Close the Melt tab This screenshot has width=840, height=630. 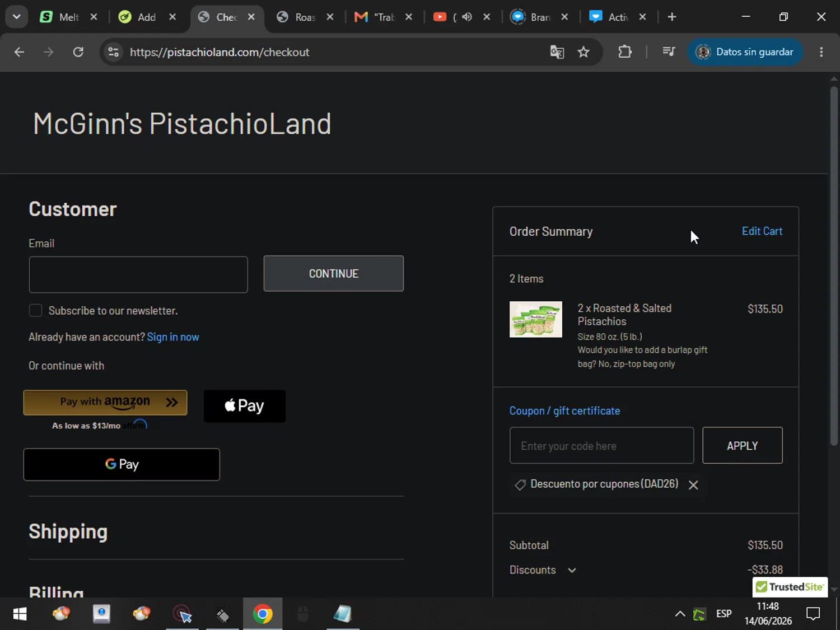tap(94, 17)
